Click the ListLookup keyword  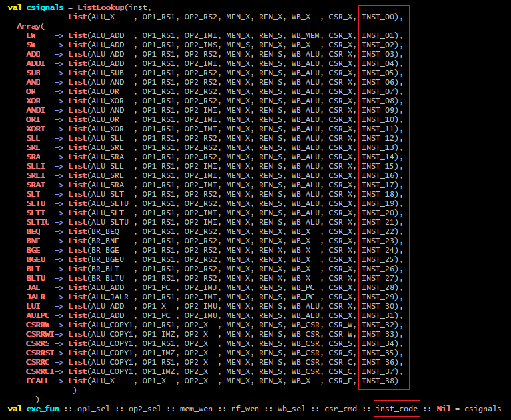101,7
